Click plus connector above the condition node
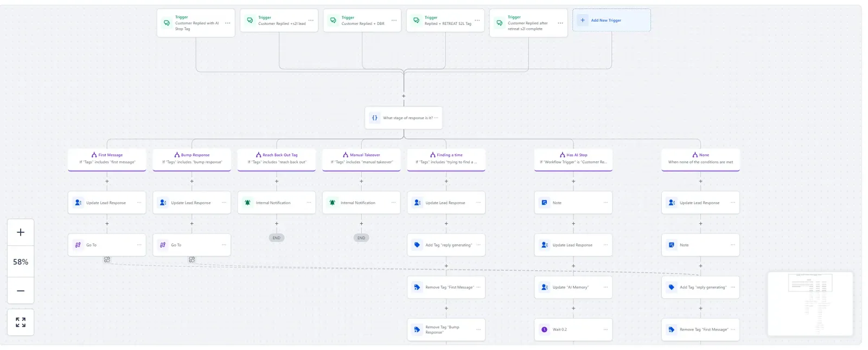The width and height of the screenshot is (868, 350). click(404, 96)
